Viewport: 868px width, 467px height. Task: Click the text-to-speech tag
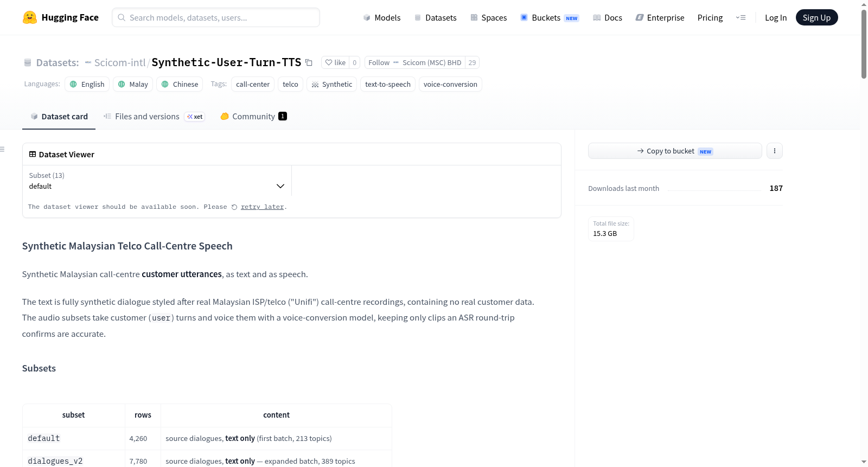(x=388, y=84)
